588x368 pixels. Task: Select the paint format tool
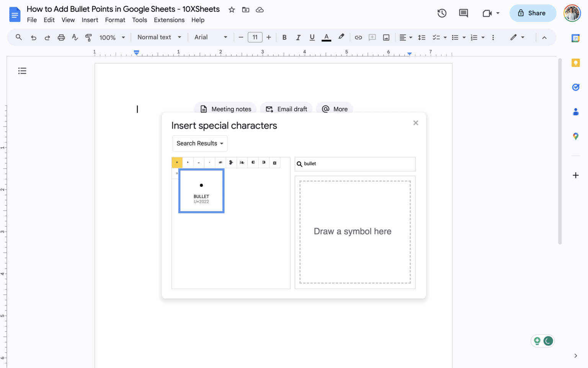88,37
